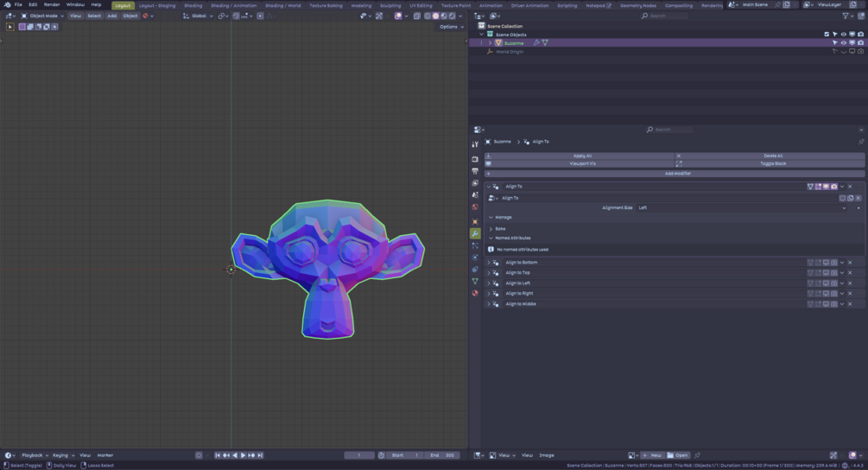Click the Delete All button
The width and height of the screenshot is (868, 470).
pyautogui.click(x=770, y=156)
